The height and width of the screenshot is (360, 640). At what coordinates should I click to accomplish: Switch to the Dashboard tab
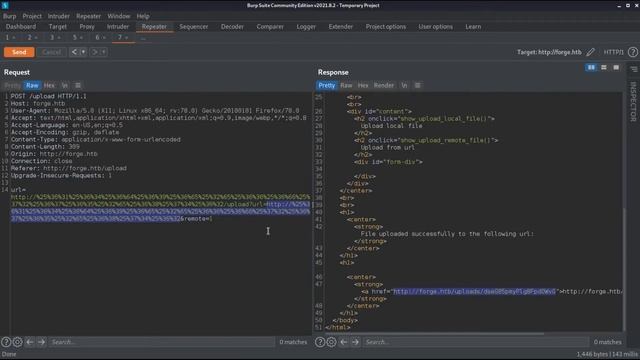tap(21, 27)
